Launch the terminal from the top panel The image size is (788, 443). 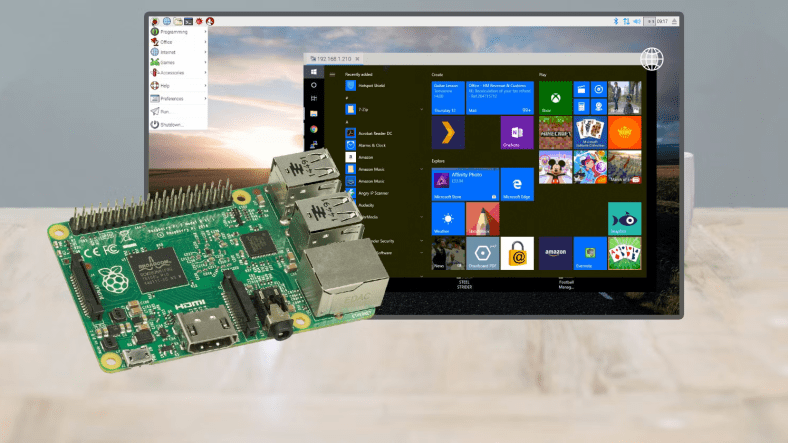point(188,22)
